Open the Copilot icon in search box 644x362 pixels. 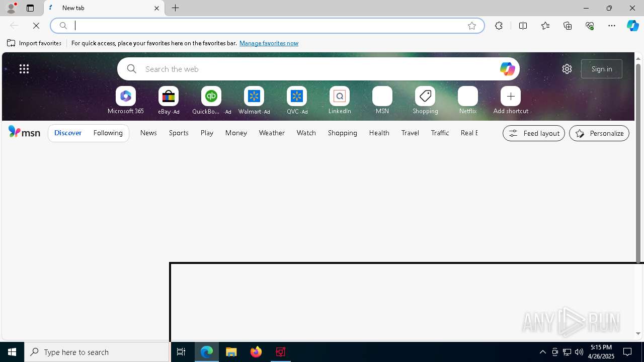coord(507,69)
